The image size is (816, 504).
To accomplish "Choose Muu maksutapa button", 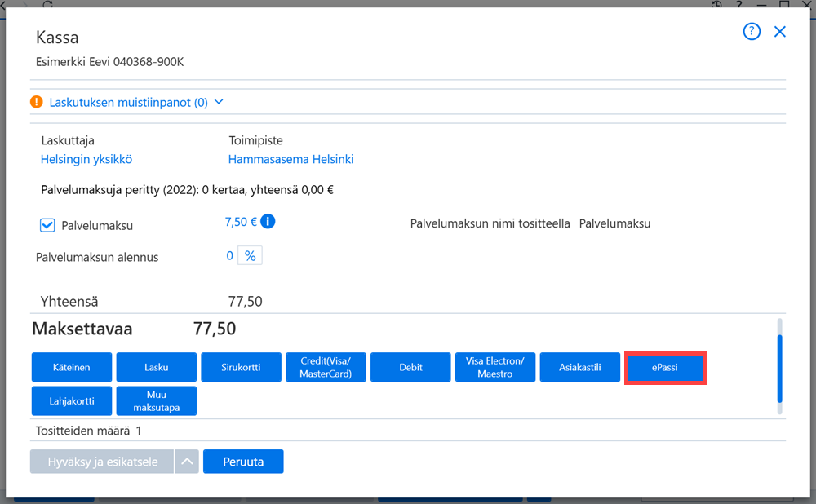I will pyautogui.click(x=157, y=400).
